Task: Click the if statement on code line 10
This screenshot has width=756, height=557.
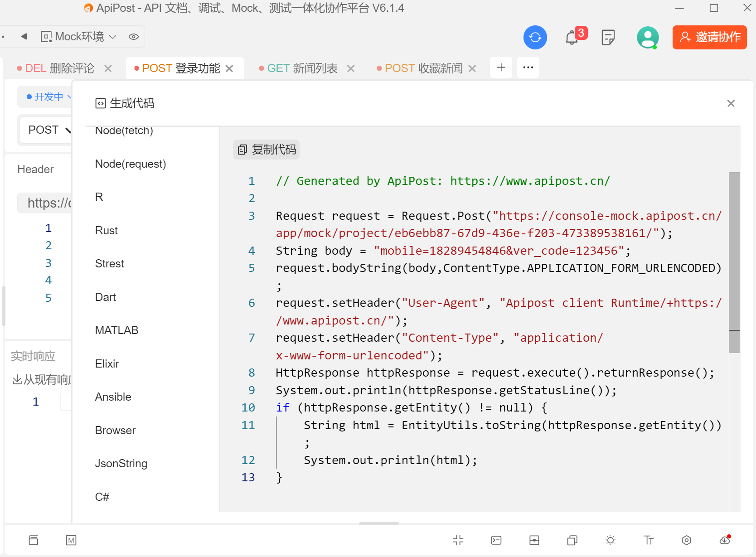Action: [412, 408]
